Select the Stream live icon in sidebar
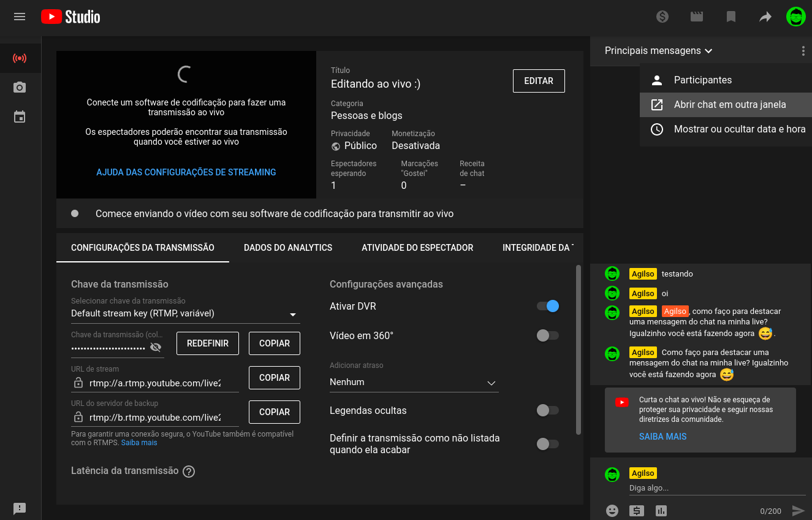 (x=20, y=59)
